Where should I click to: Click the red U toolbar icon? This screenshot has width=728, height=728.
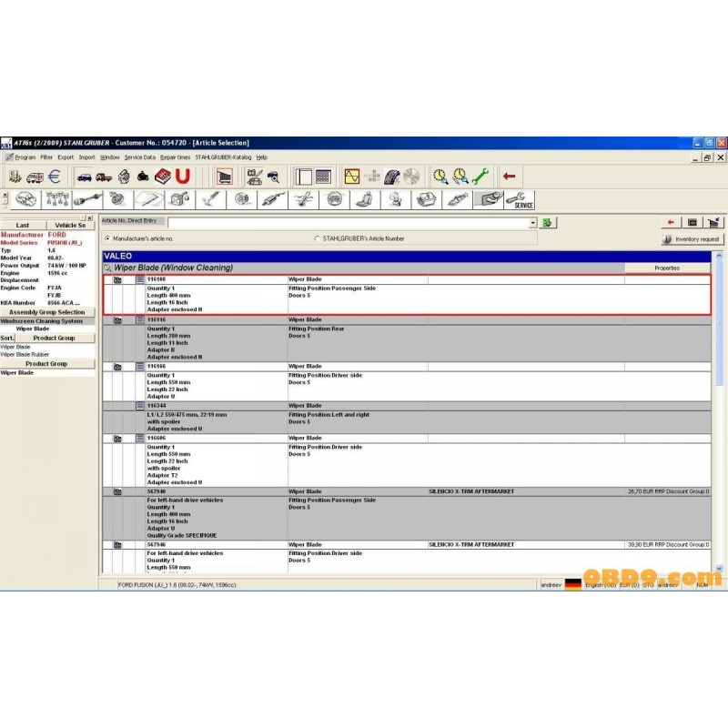(183, 177)
